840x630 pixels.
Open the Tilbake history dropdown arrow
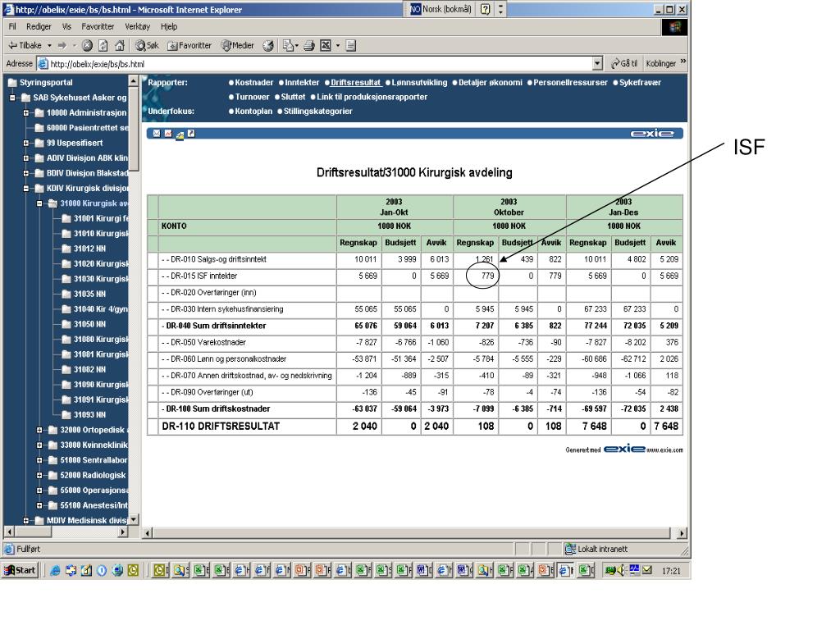click(x=49, y=46)
